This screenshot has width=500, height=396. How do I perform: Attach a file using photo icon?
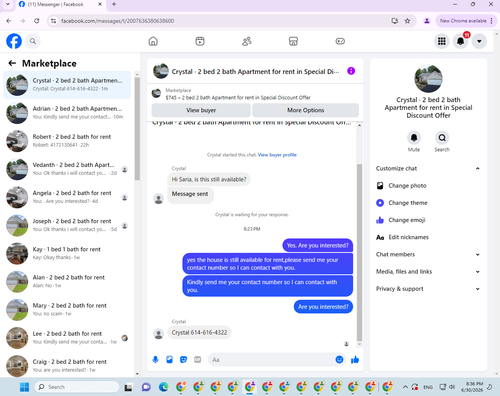(169, 360)
